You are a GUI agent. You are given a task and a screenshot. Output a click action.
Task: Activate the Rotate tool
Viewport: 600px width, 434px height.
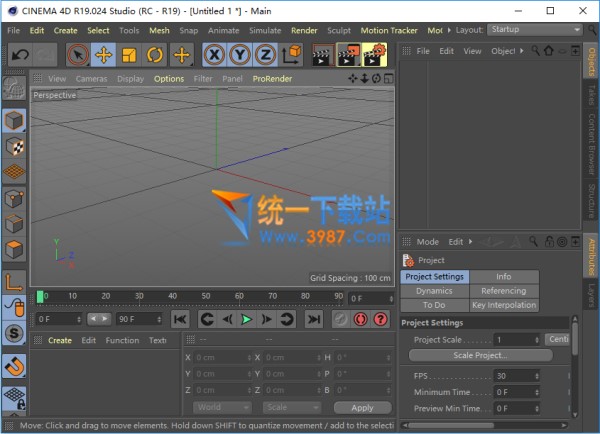click(x=155, y=55)
